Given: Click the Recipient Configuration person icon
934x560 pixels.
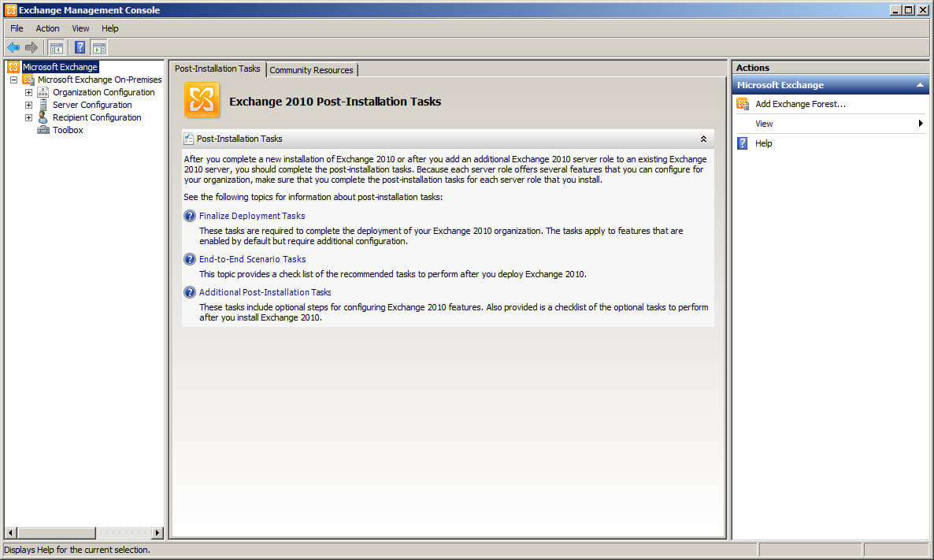Looking at the screenshot, I should (43, 117).
